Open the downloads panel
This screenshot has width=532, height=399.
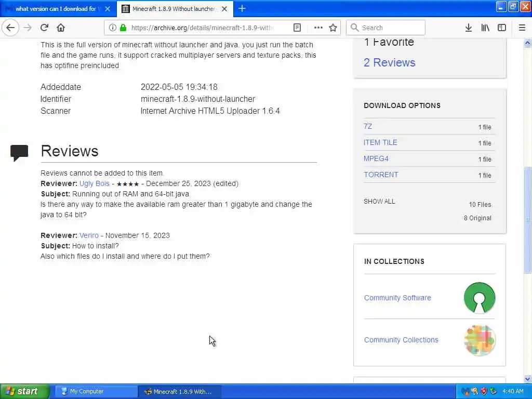(x=469, y=28)
